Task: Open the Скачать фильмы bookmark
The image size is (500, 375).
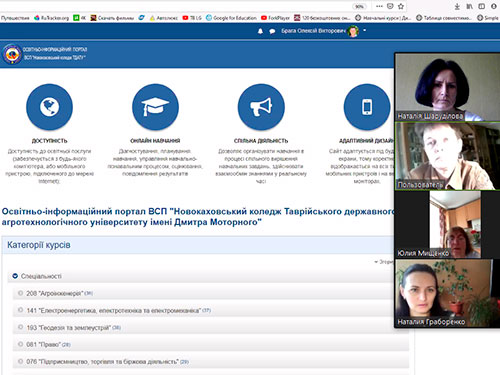Action: (x=112, y=18)
